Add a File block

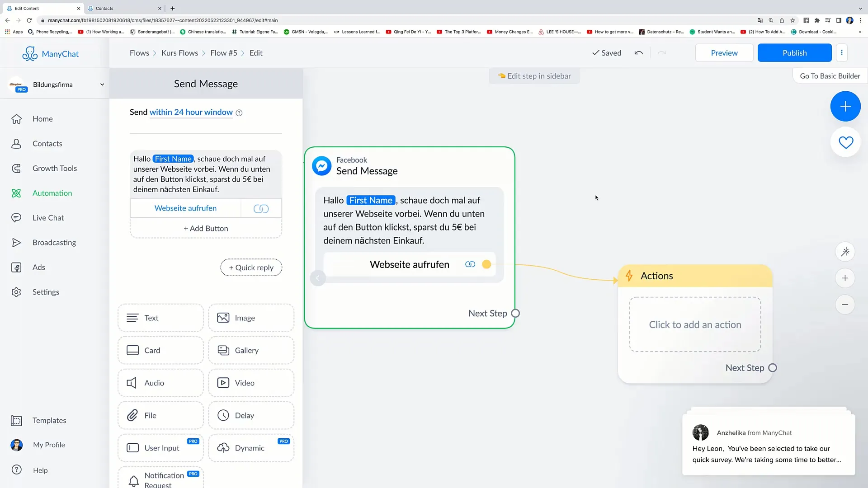pos(160,416)
